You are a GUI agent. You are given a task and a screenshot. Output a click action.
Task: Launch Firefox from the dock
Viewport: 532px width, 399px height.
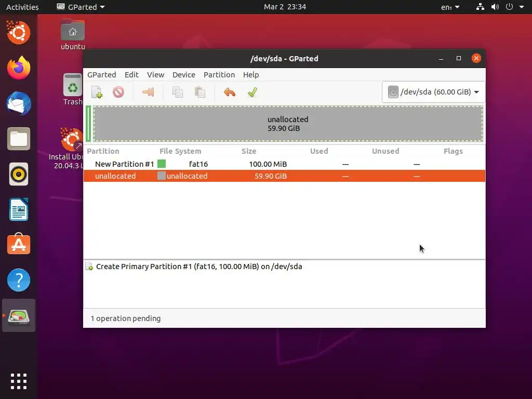point(19,68)
